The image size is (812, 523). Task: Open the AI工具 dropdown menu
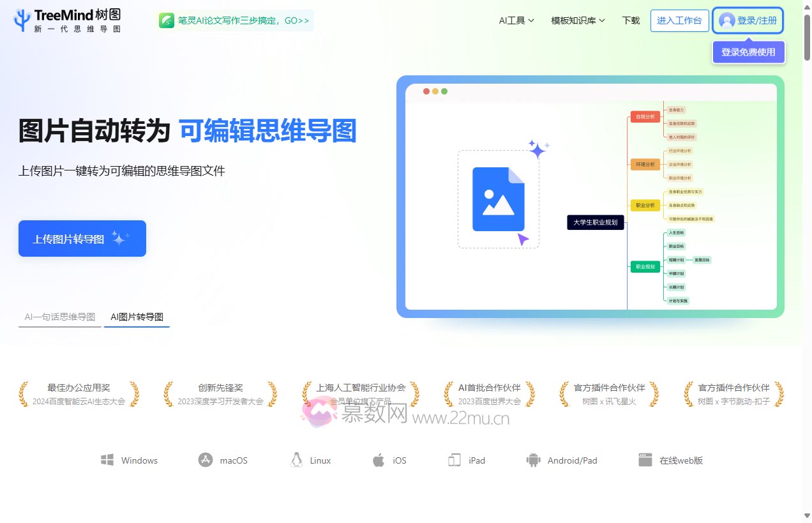click(x=516, y=20)
